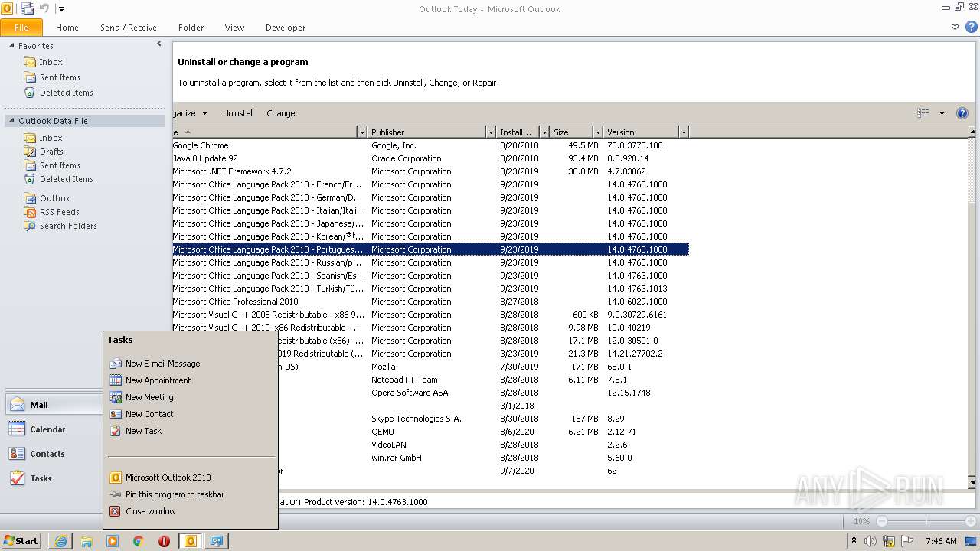Click the Uninstall toolbar button
This screenshot has height=551, width=980.
pyautogui.click(x=238, y=113)
